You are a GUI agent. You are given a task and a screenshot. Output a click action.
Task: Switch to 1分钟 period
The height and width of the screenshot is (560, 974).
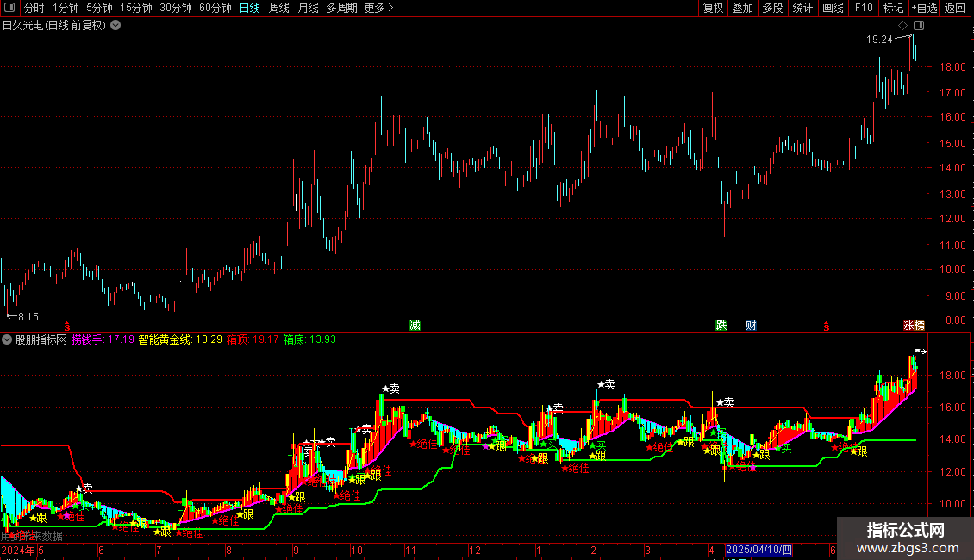66,8
